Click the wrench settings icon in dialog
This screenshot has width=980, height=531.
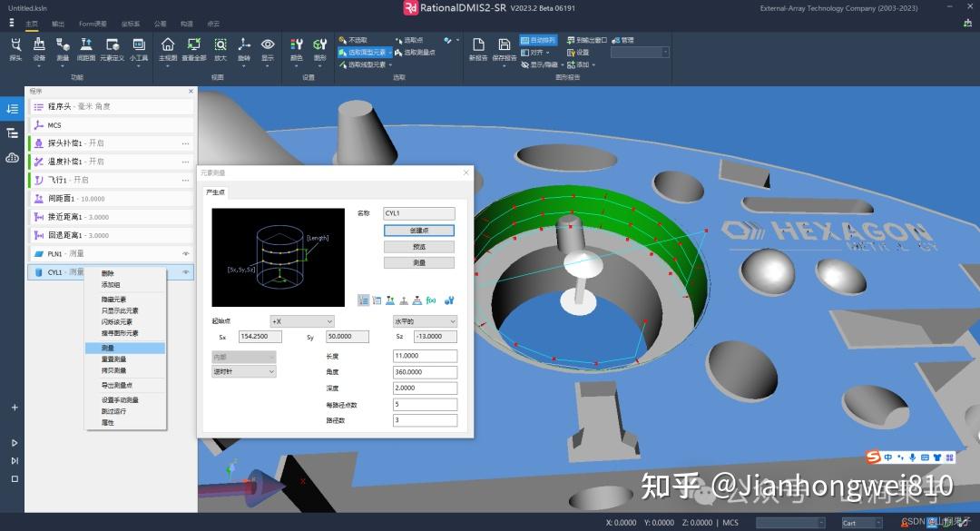tap(449, 300)
